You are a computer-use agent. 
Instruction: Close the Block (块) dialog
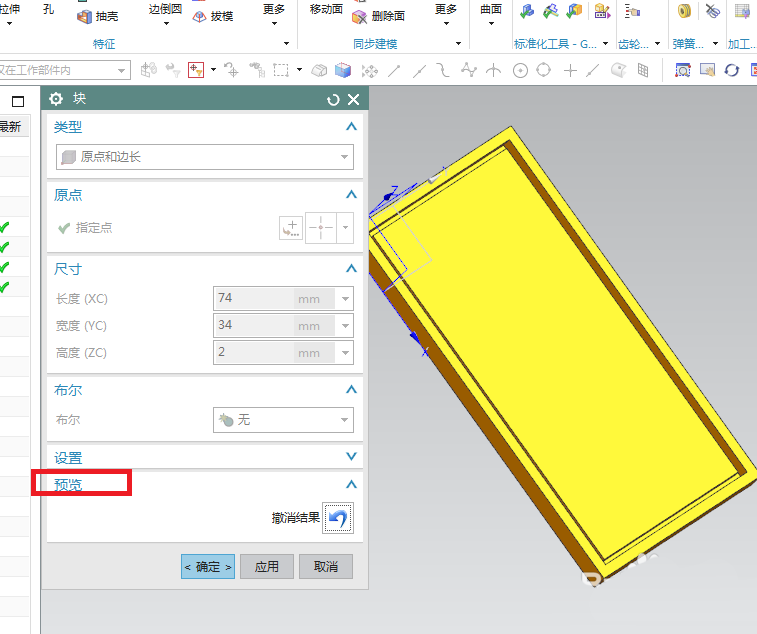pos(353,99)
